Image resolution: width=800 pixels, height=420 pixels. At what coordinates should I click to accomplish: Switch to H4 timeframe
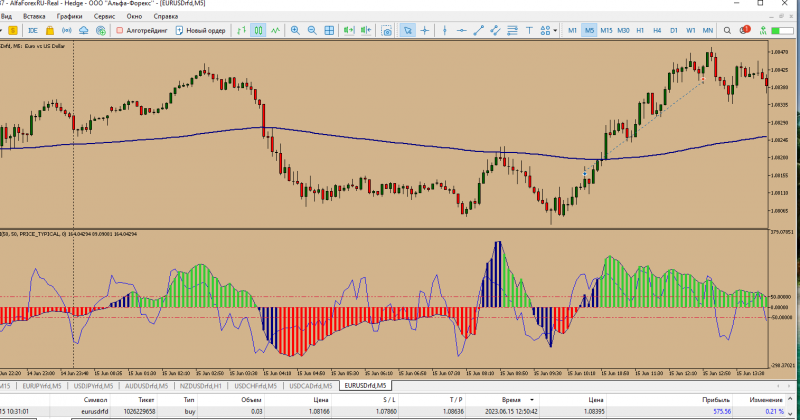(657, 31)
